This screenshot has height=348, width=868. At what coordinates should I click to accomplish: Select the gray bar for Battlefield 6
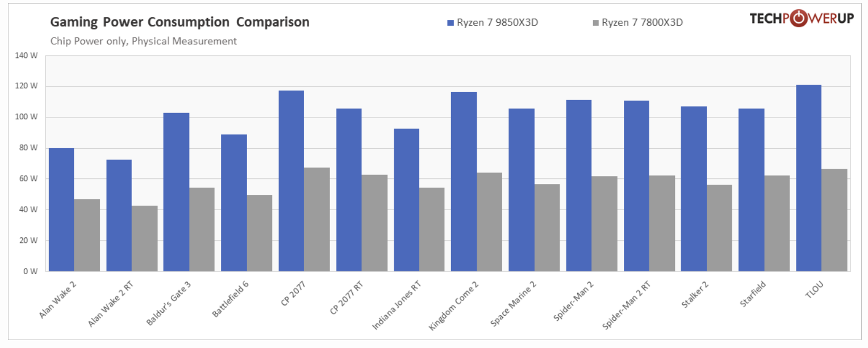tap(260, 233)
